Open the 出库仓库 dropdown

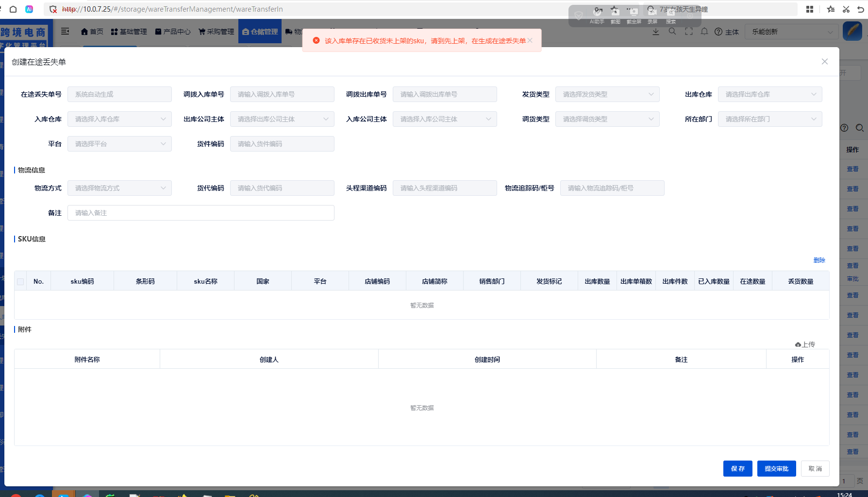(x=769, y=94)
